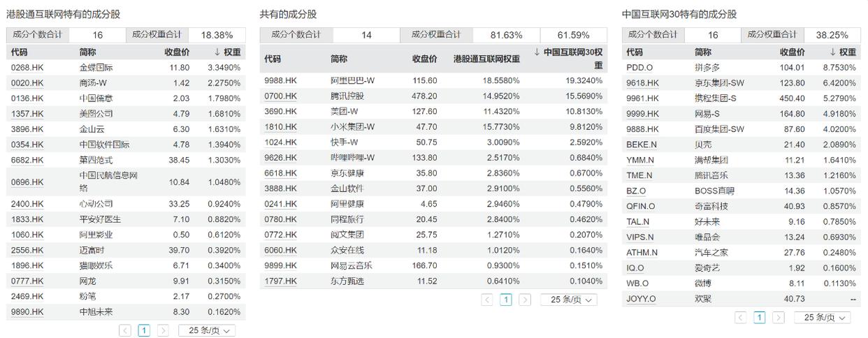
Task: Open stock code 1024.HK
Action: (280, 142)
